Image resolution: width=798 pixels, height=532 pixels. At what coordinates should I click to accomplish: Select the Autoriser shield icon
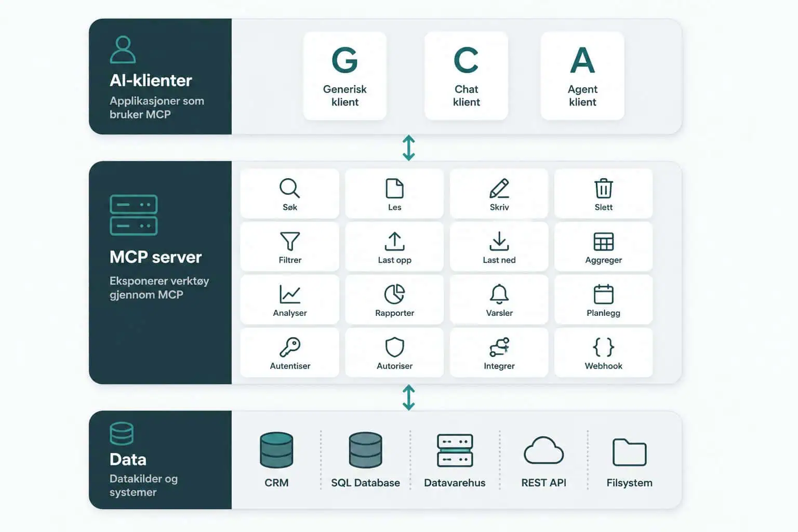[x=394, y=347]
